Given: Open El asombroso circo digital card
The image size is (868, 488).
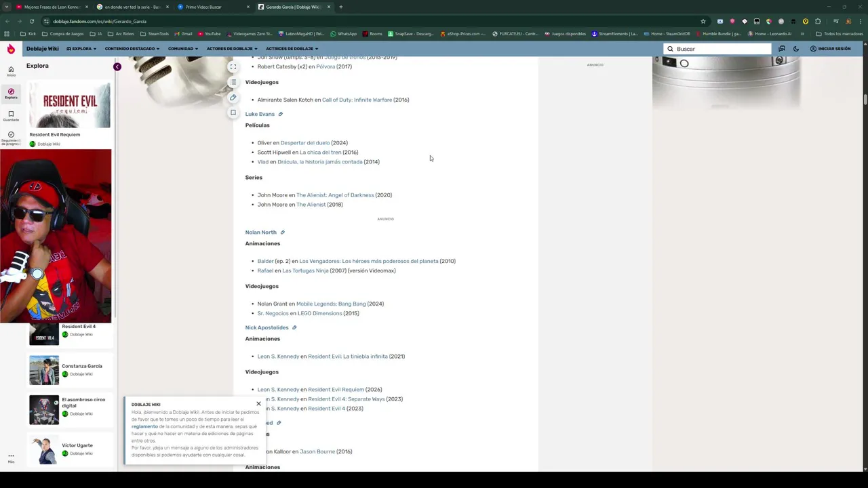Looking at the screenshot, I should coord(70,409).
